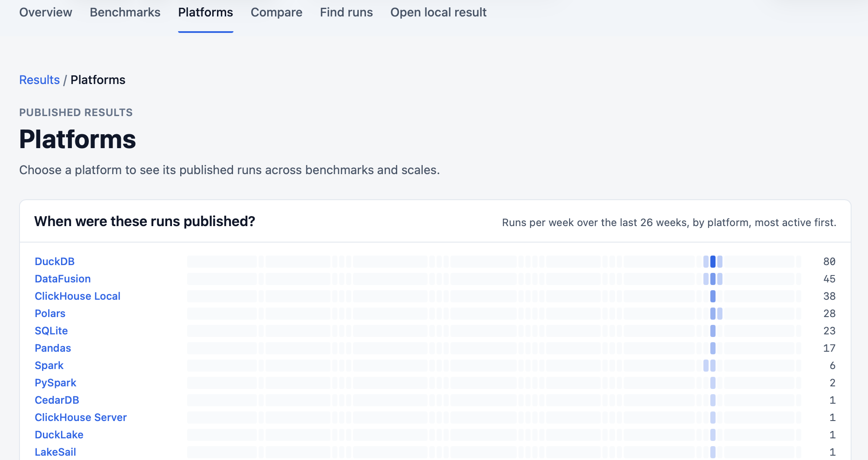This screenshot has height=460, width=868.
Task: Select the Platforms tab
Action: [205, 12]
